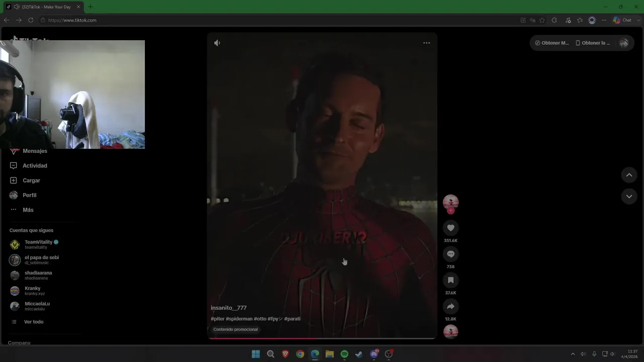The image size is (644, 362).
Task: Click the Obtener M... button at top
Action: (552, 43)
